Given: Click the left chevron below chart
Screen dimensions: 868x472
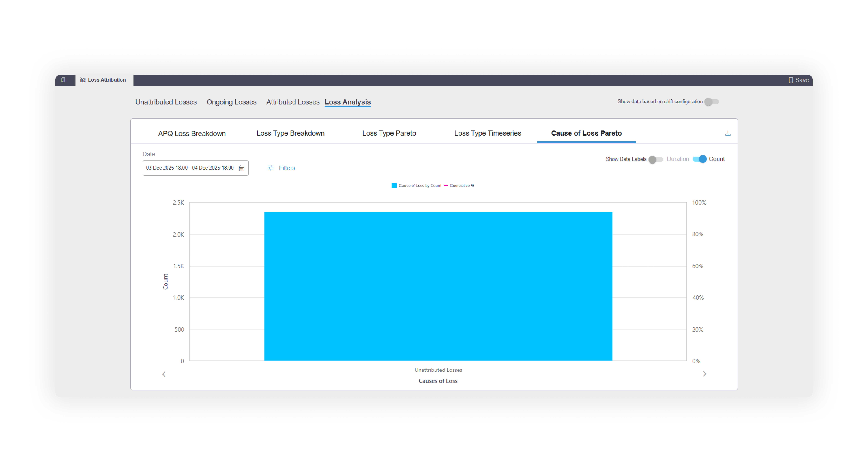Looking at the screenshot, I should click(164, 374).
